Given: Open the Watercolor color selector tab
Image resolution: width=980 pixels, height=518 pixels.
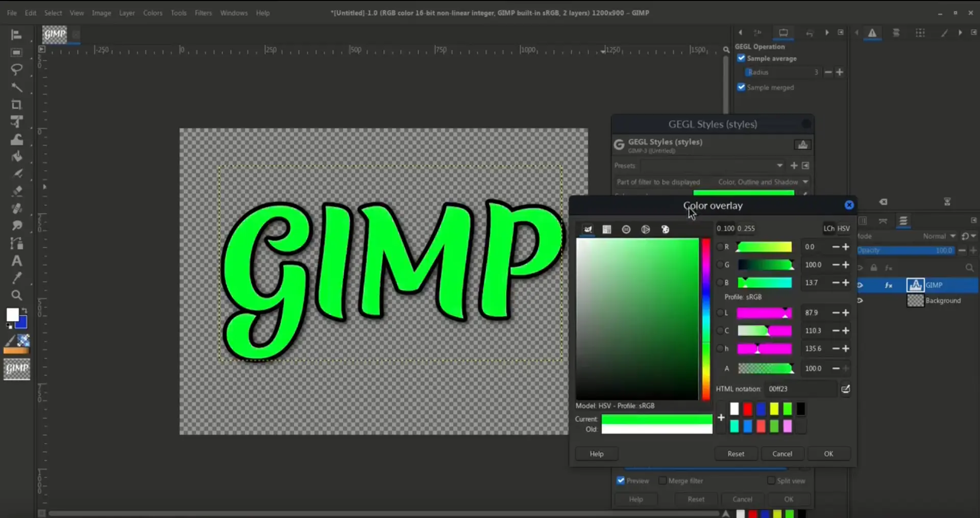Looking at the screenshot, I should tap(626, 229).
